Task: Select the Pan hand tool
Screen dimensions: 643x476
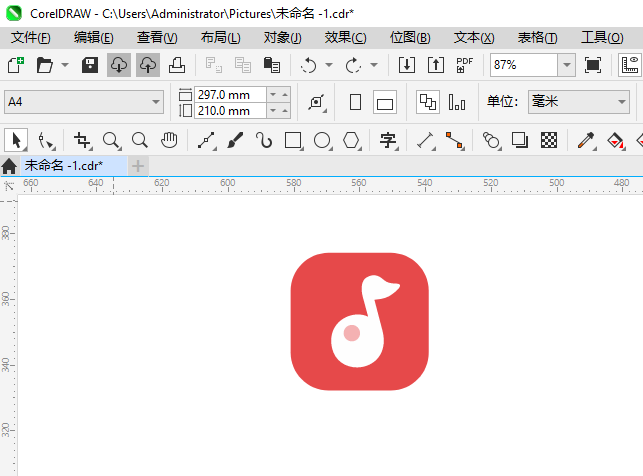Action: (169, 140)
